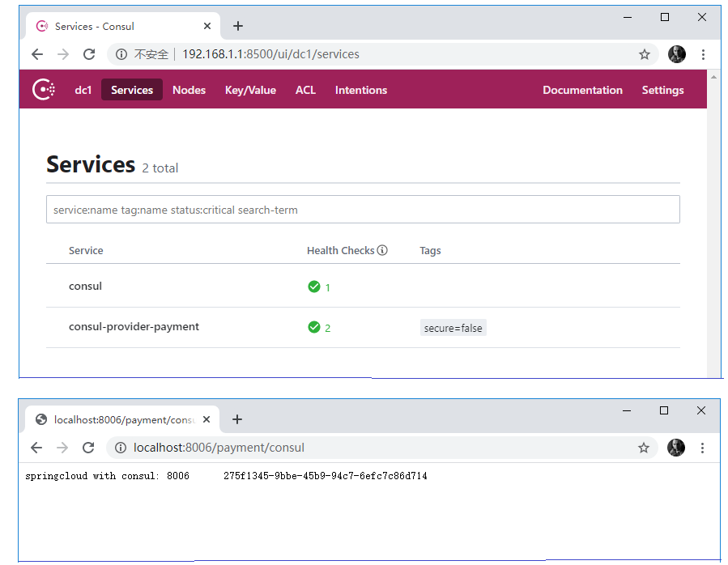This screenshot has width=728, height=565.
Task: Open the Key/Value section
Action: coord(250,90)
